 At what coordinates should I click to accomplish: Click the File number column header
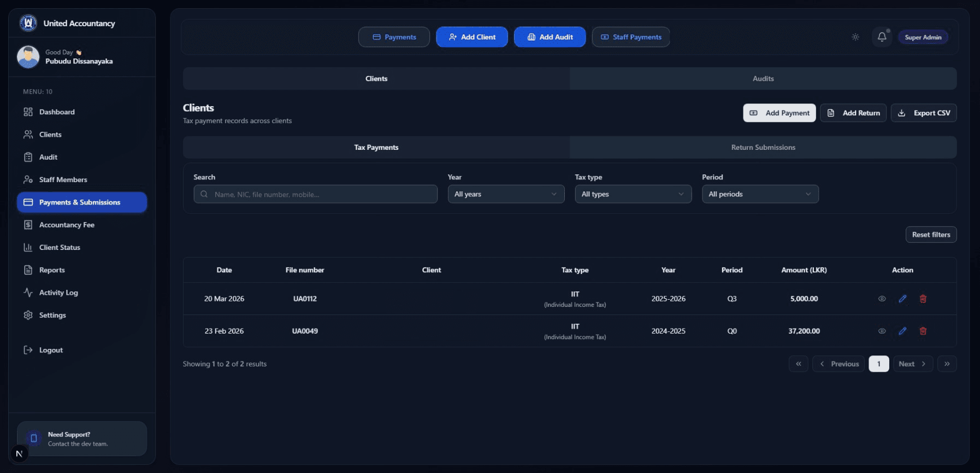click(x=305, y=270)
